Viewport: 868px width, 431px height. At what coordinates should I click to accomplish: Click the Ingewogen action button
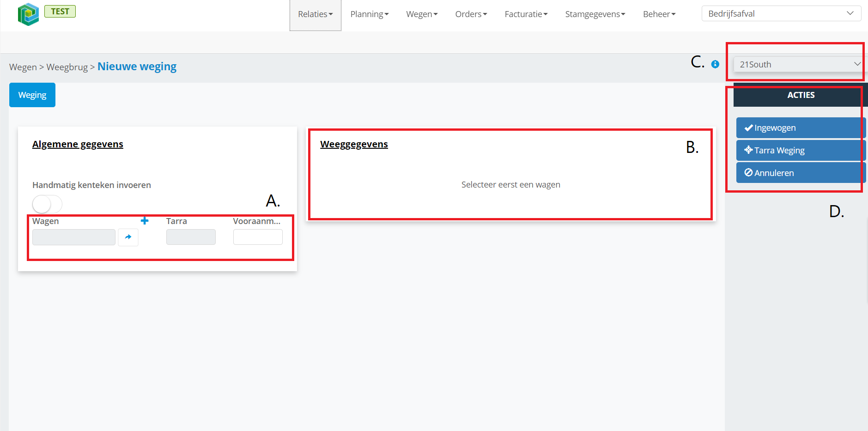pos(801,127)
